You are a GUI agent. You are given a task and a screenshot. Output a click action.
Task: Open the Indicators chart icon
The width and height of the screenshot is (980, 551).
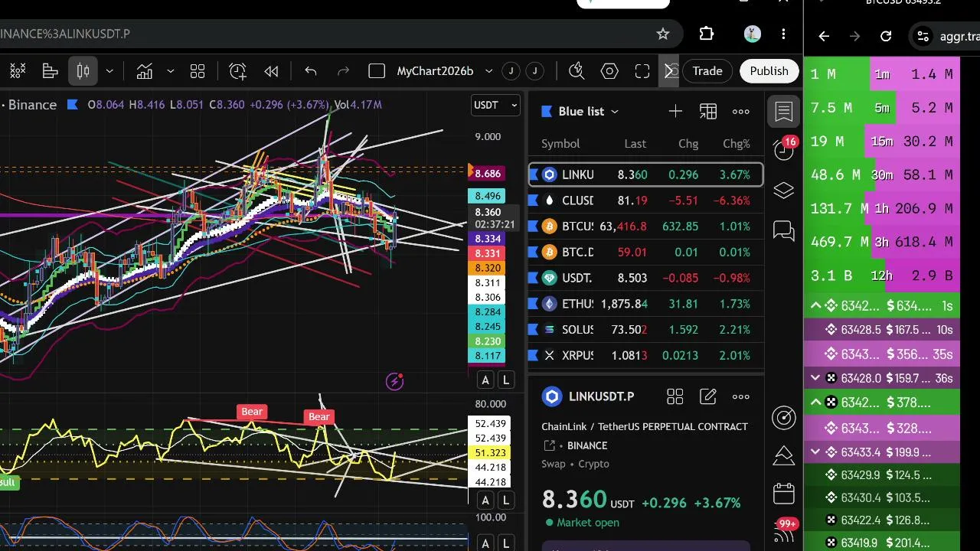144,71
